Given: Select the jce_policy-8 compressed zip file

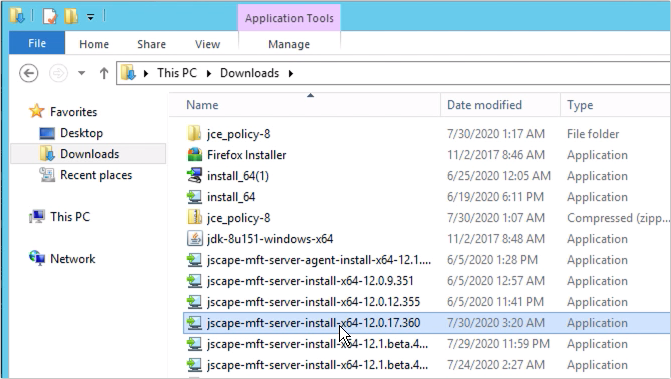Looking at the screenshot, I should (238, 218).
